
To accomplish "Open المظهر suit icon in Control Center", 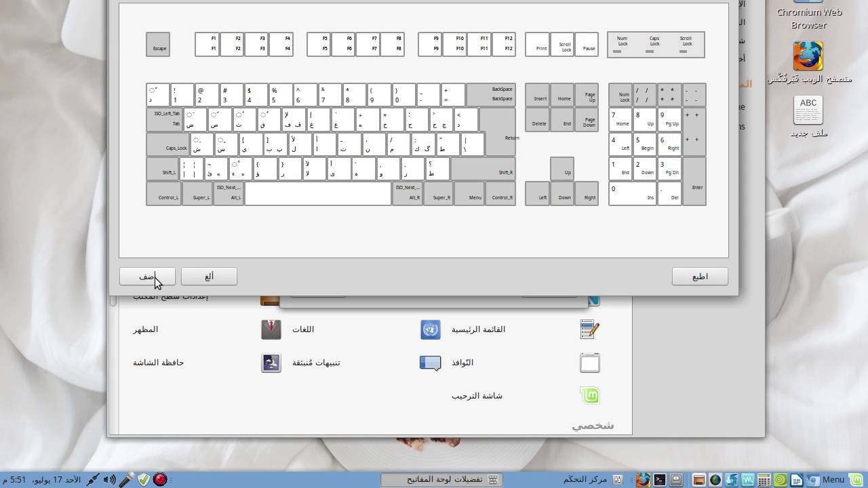I will [271, 329].
